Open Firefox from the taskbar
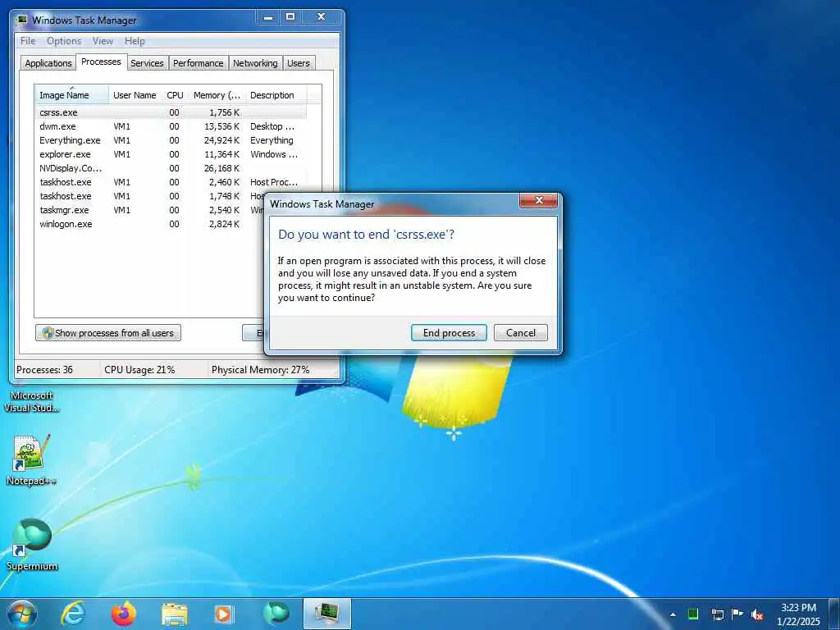840x630 pixels. click(124, 614)
